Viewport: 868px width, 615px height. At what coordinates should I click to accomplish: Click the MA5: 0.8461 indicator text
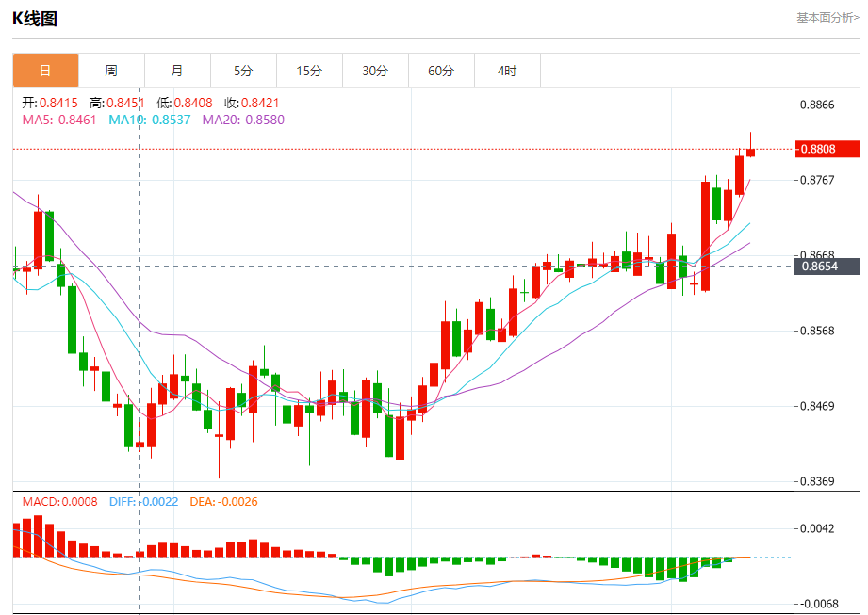[59, 120]
